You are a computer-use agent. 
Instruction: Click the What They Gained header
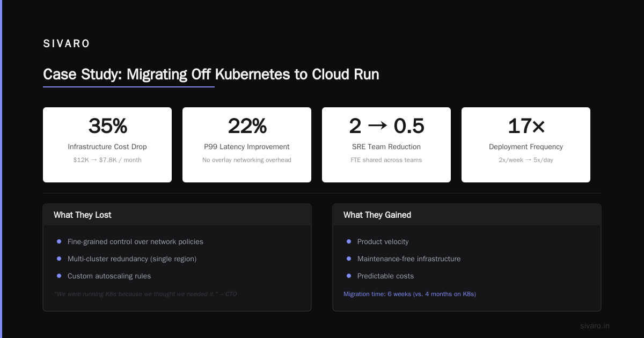coord(377,215)
